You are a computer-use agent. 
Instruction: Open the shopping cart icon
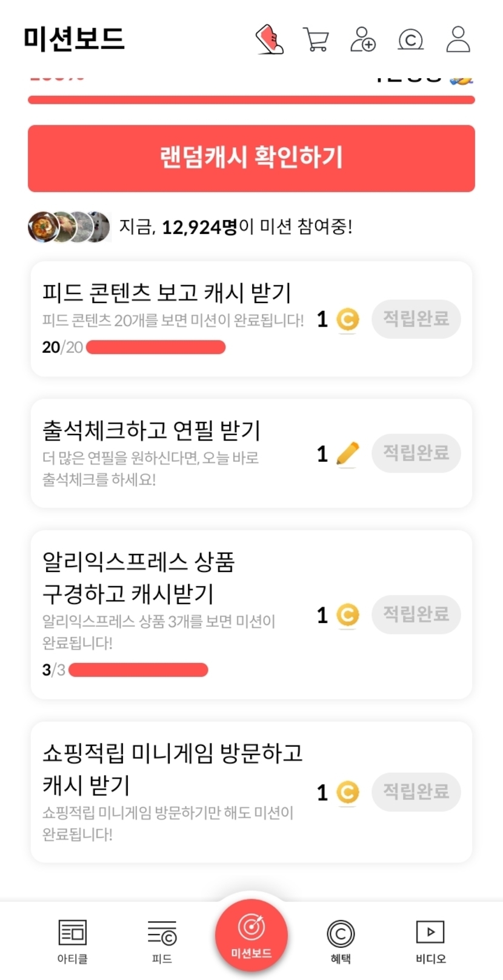316,39
